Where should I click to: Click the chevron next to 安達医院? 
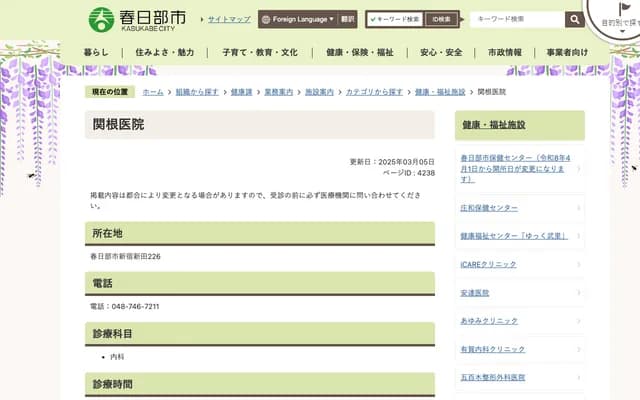coord(578,293)
